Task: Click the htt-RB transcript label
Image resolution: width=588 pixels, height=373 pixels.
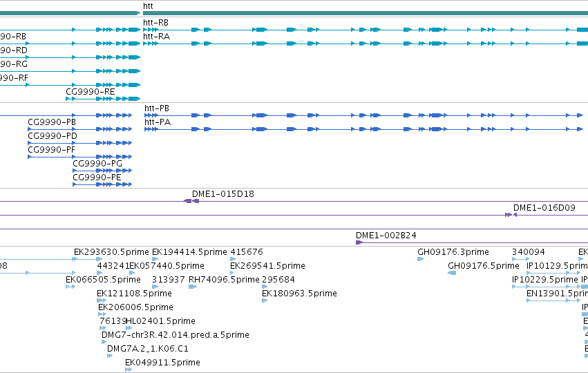Action: click(x=155, y=23)
